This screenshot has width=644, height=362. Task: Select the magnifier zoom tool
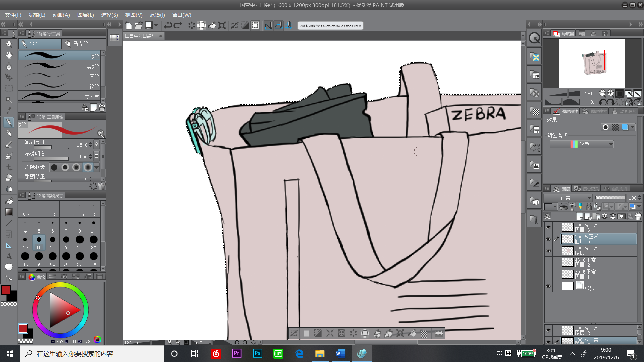9,44
